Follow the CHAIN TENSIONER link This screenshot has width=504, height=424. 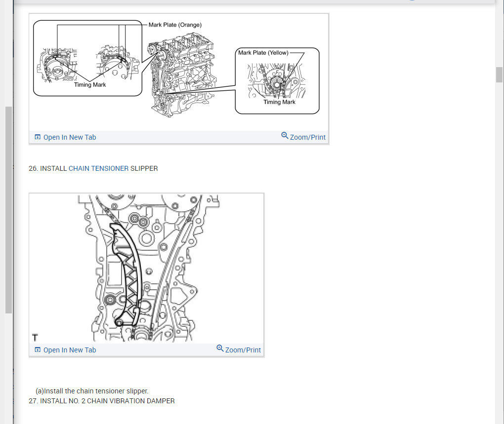point(99,168)
